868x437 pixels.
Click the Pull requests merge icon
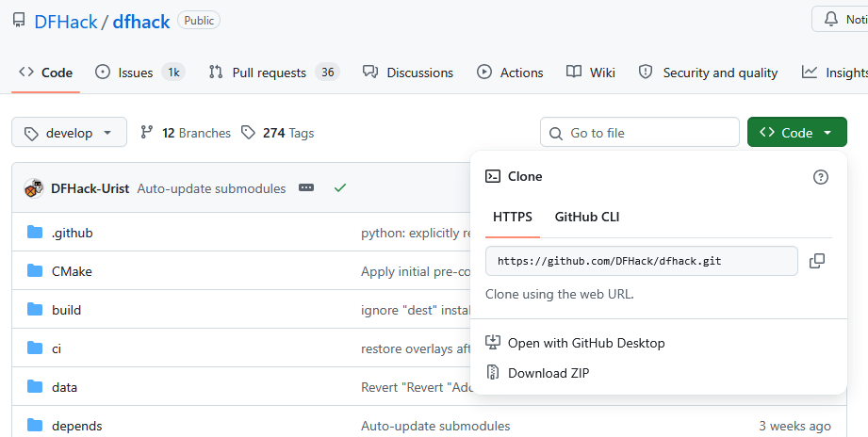pyautogui.click(x=216, y=72)
